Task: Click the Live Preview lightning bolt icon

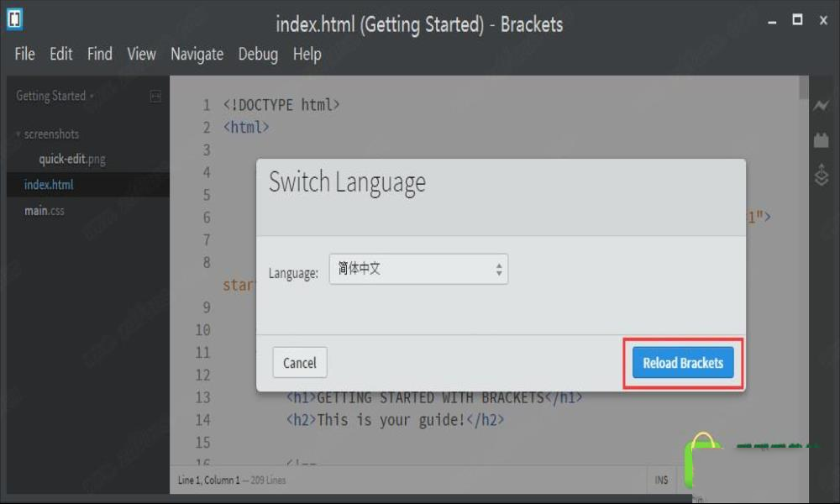Action: (x=821, y=106)
